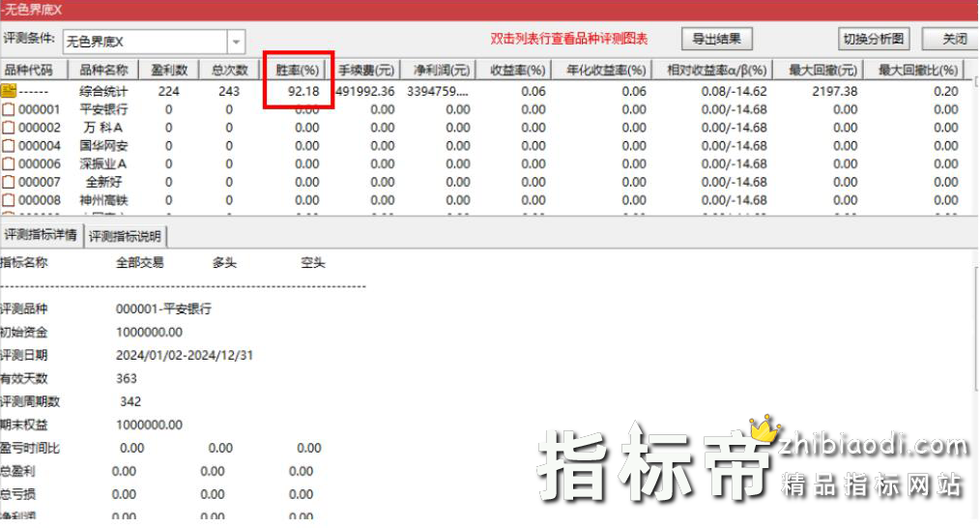Screen dimensions: 980x528
Task: Select the 综合统计 row name
Action: coord(103,91)
